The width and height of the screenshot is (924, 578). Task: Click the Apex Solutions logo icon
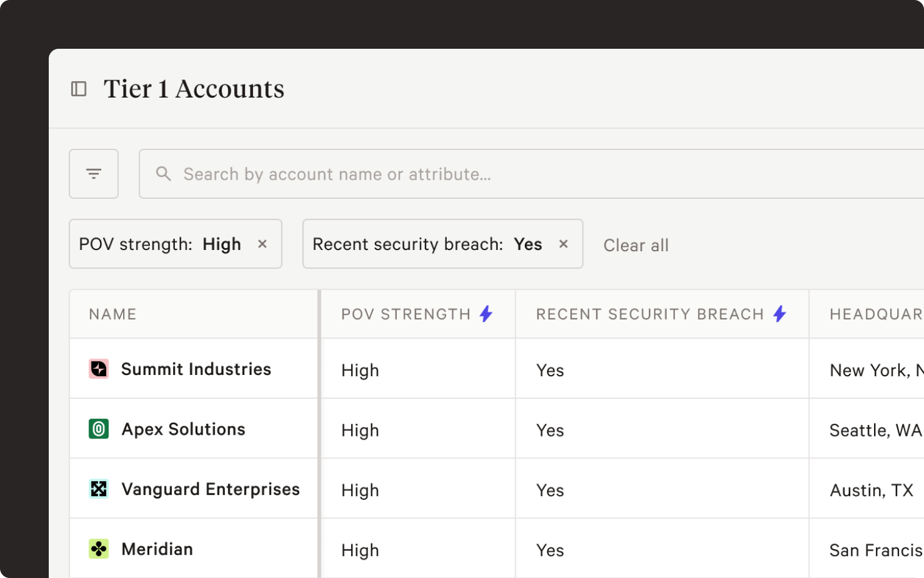(x=99, y=429)
